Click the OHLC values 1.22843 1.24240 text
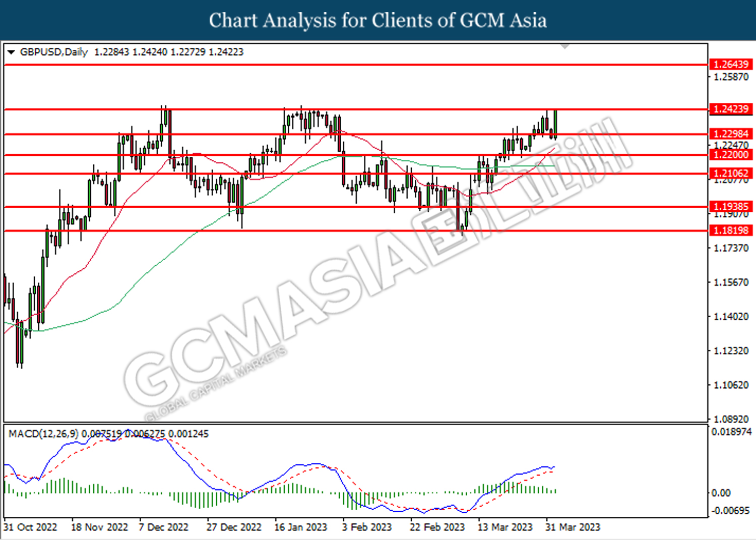The image size is (756, 540). [x=131, y=52]
